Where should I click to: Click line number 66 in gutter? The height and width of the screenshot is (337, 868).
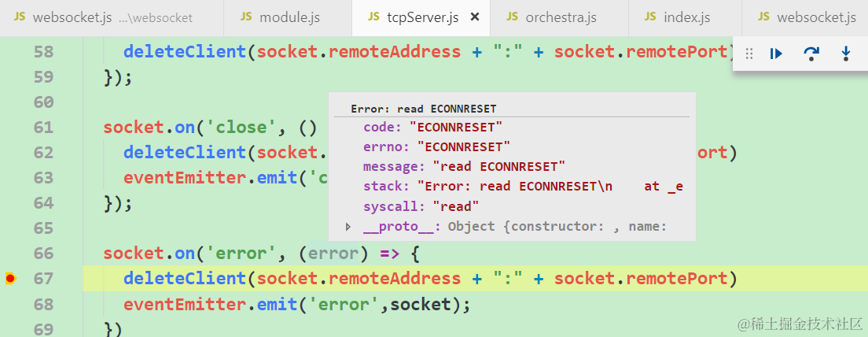(44, 254)
